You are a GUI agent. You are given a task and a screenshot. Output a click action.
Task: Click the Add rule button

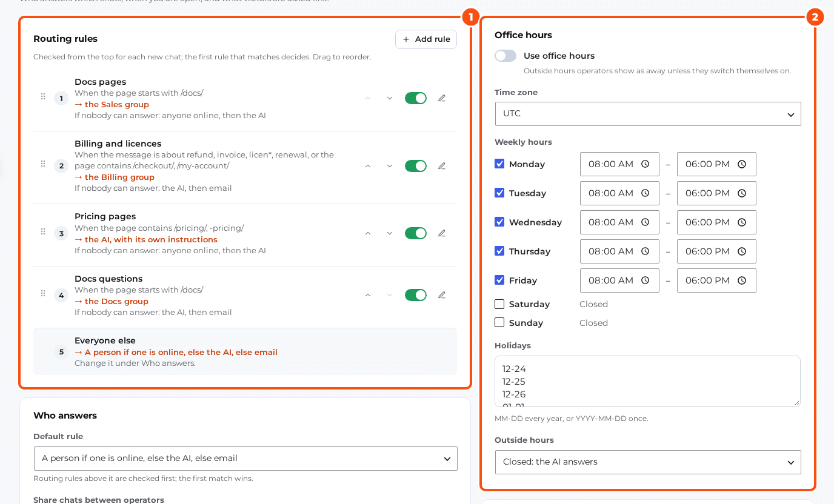426,39
